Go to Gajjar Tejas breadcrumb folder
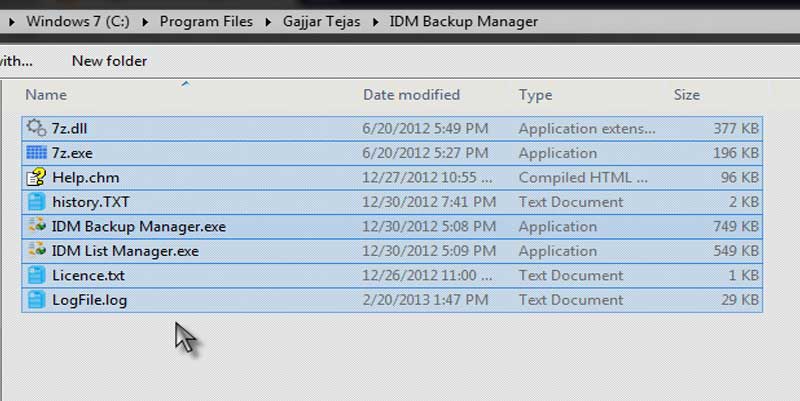Image resolution: width=800 pixels, height=401 pixels. click(x=321, y=21)
